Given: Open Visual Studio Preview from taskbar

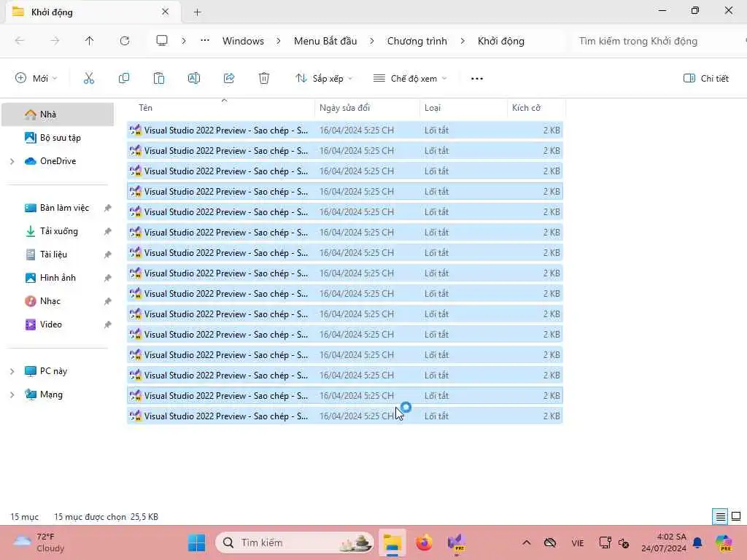Looking at the screenshot, I should tap(456, 542).
